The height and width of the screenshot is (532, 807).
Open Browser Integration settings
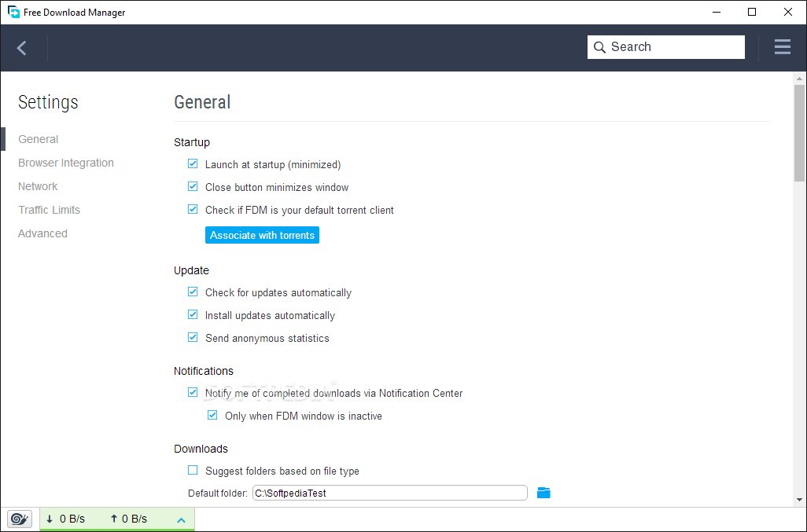(x=66, y=163)
